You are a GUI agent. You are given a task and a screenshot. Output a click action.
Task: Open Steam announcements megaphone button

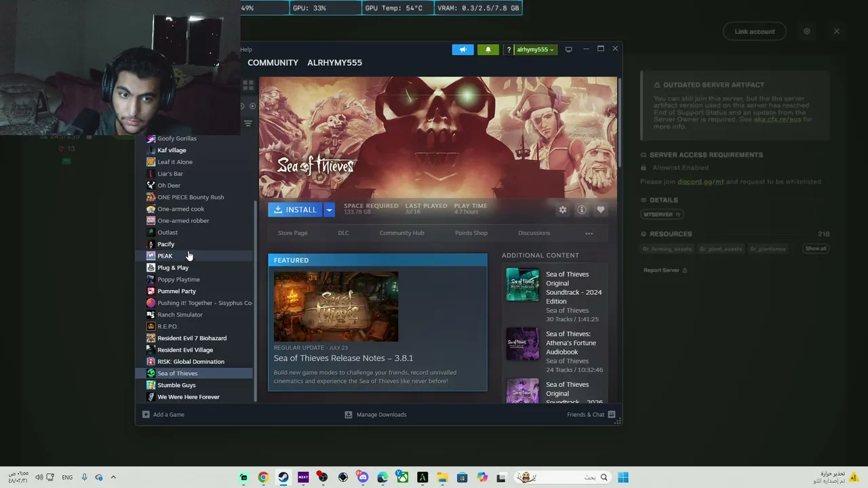pyautogui.click(x=462, y=49)
